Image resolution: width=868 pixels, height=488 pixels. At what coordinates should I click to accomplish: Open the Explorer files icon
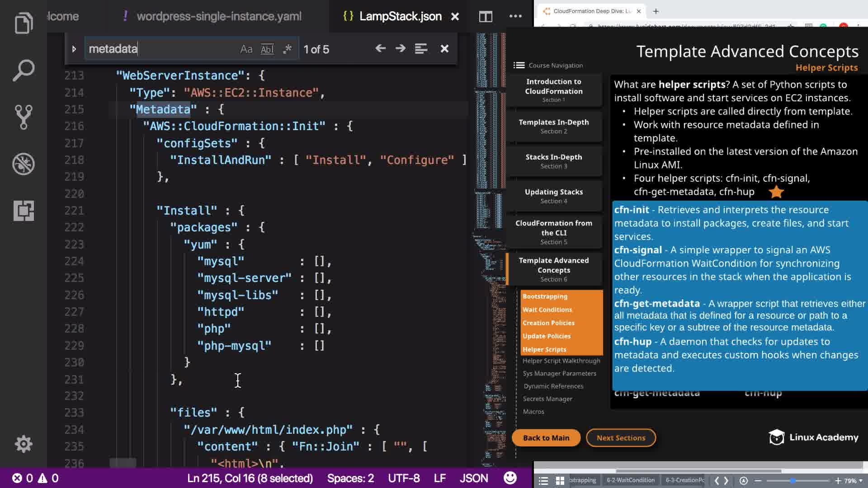click(24, 23)
